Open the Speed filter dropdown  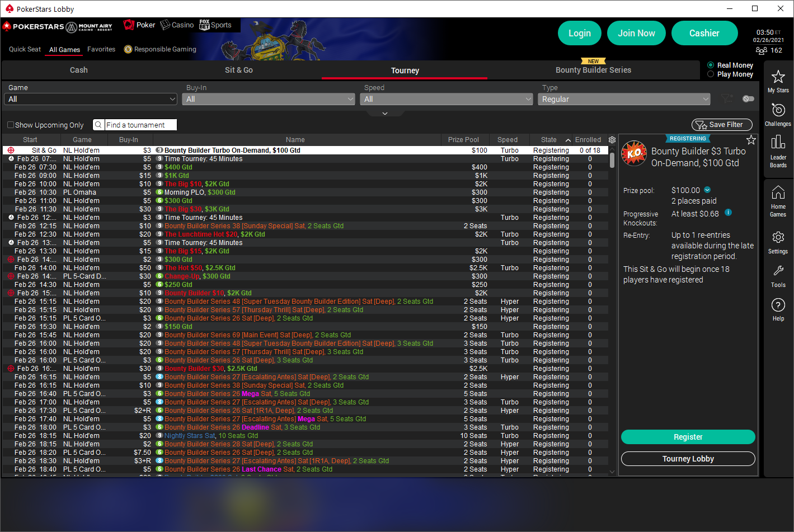[x=447, y=99]
